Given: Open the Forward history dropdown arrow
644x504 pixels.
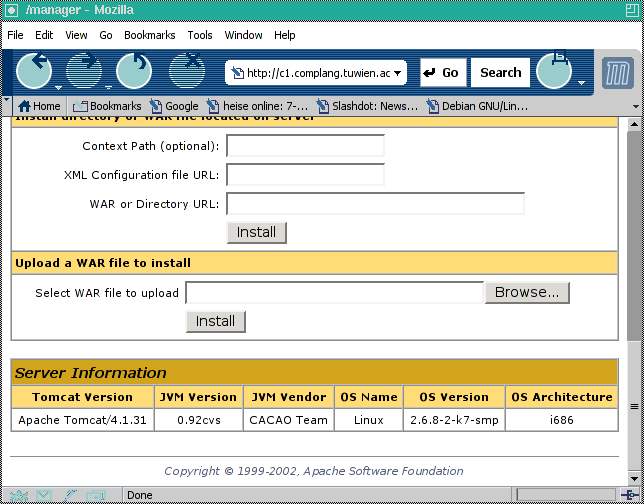Looking at the screenshot, I should 108,87.
